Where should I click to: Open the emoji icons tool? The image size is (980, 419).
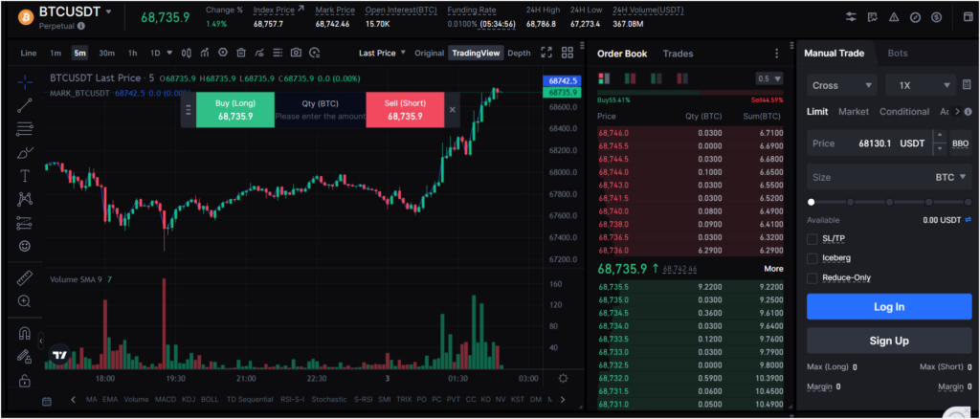(25, 246)
